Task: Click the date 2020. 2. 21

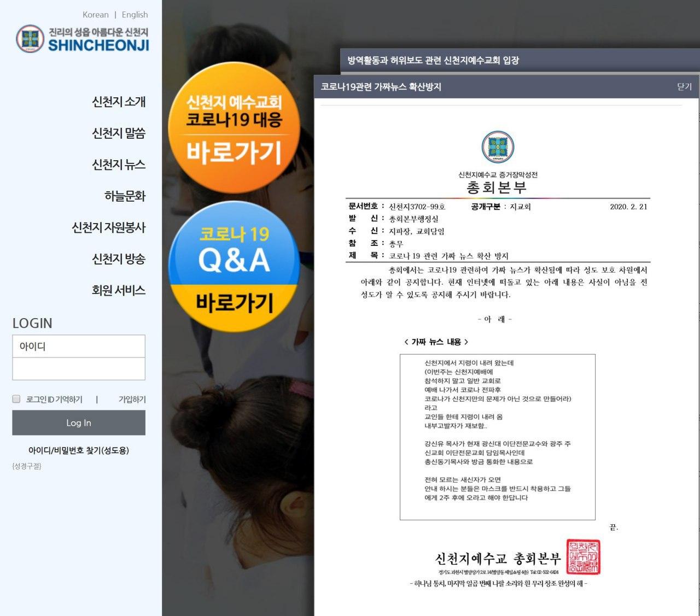Action: (628, 207)
